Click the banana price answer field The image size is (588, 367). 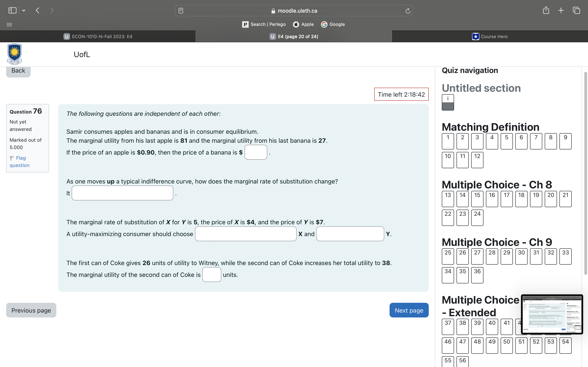256,152
